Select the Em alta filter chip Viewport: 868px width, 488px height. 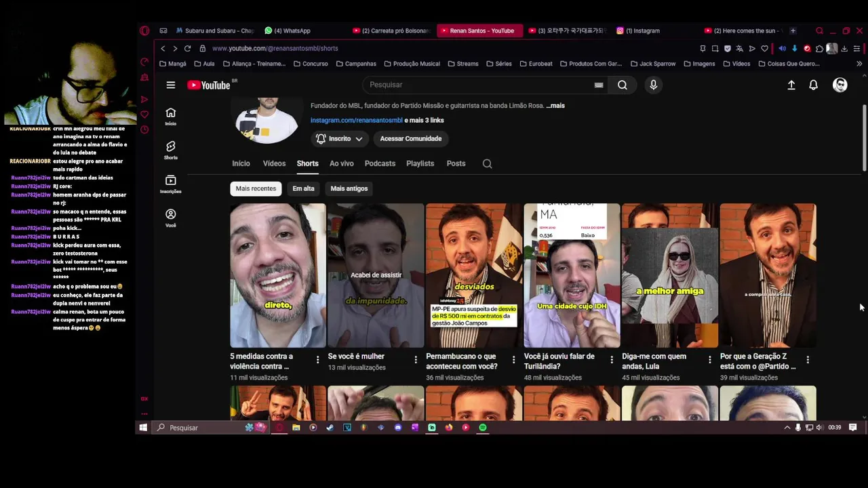303,188
